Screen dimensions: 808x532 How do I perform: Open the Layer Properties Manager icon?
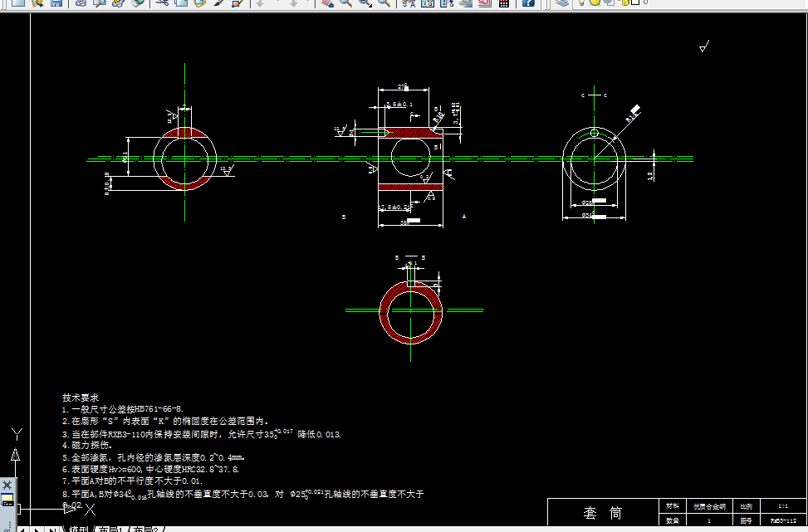pyautogui.click(x=563, y=5)
